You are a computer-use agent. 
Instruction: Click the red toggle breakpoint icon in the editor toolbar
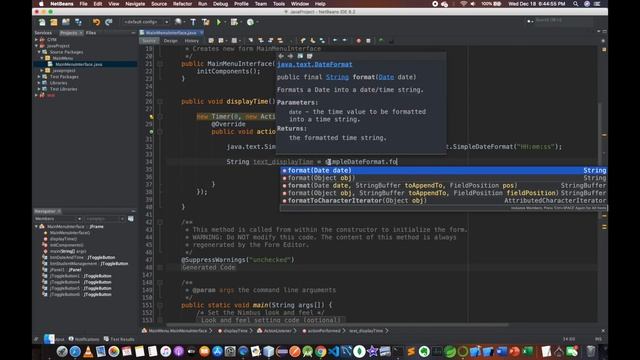(x=358, y=41)
